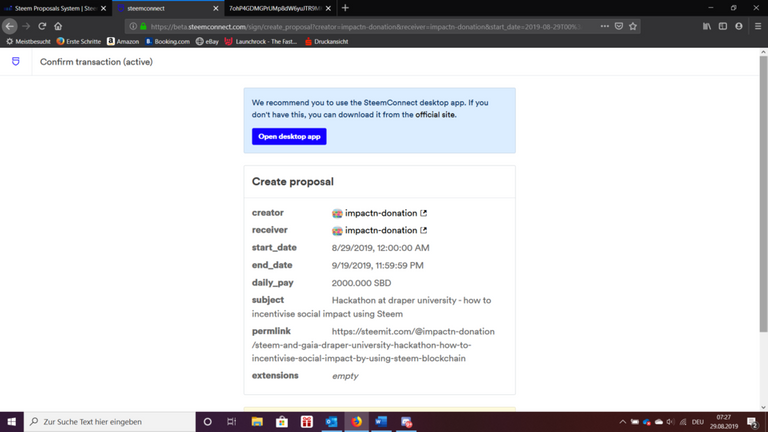Open Outlook from taskbar
Screen dimensions: 768x432
[332, 422]
